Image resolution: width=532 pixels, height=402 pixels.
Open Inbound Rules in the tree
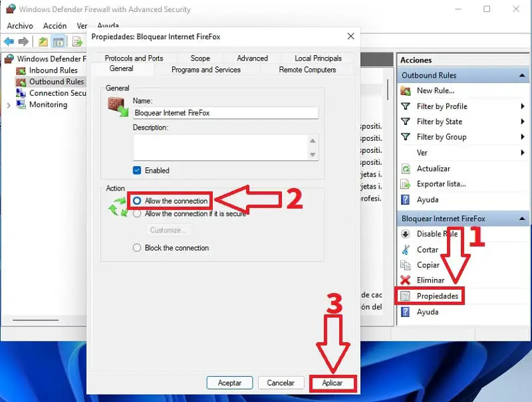53,70
